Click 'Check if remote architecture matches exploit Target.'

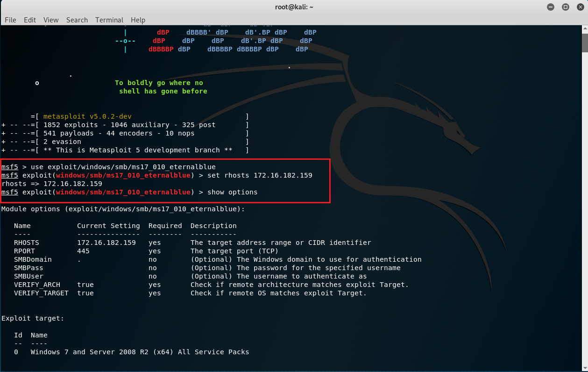click(299, 285)
